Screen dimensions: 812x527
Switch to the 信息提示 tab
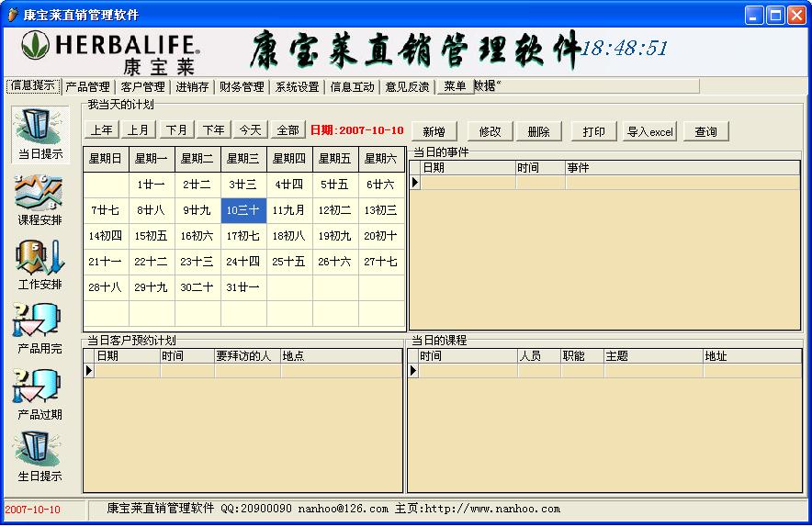coord(34,86)
